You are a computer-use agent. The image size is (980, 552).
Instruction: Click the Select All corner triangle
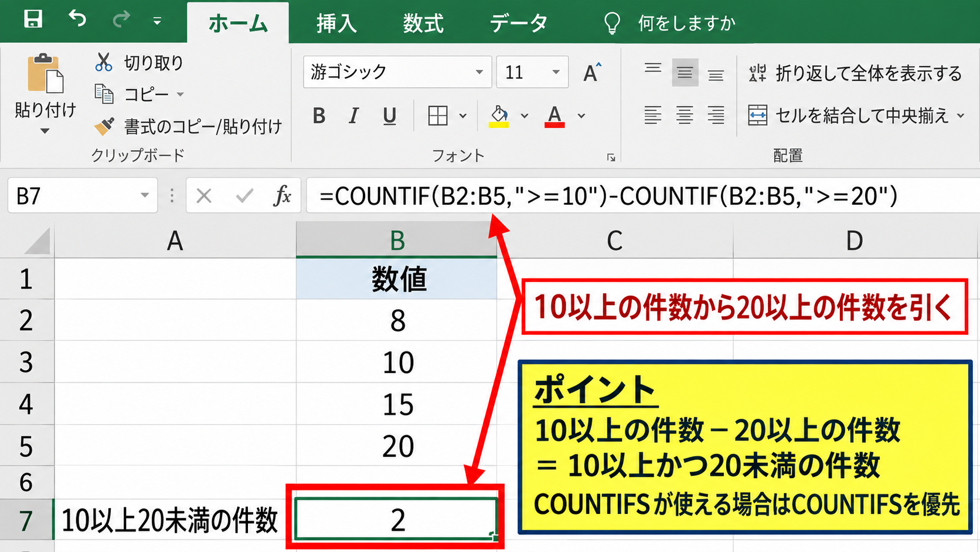(x=38, y=241)
